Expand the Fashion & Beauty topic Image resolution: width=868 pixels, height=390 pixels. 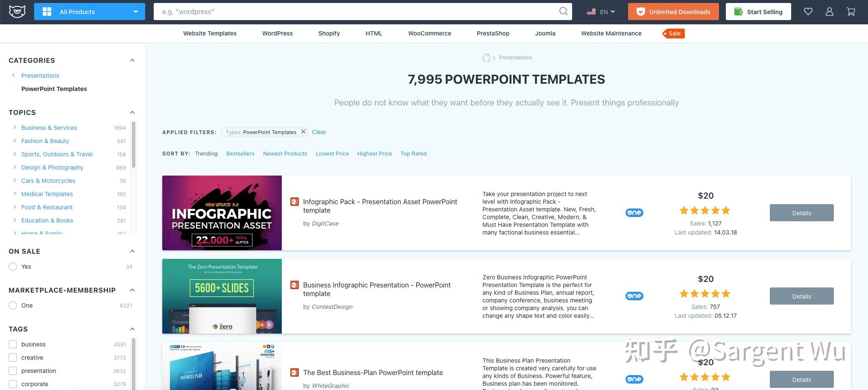coord(15,141)
